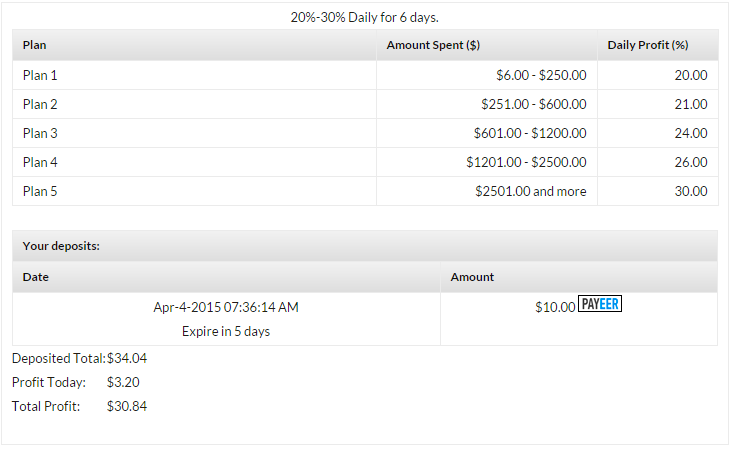Select the Plan 5 row label
Viewport: 732px width, 449px height.
tap(40, 191)
